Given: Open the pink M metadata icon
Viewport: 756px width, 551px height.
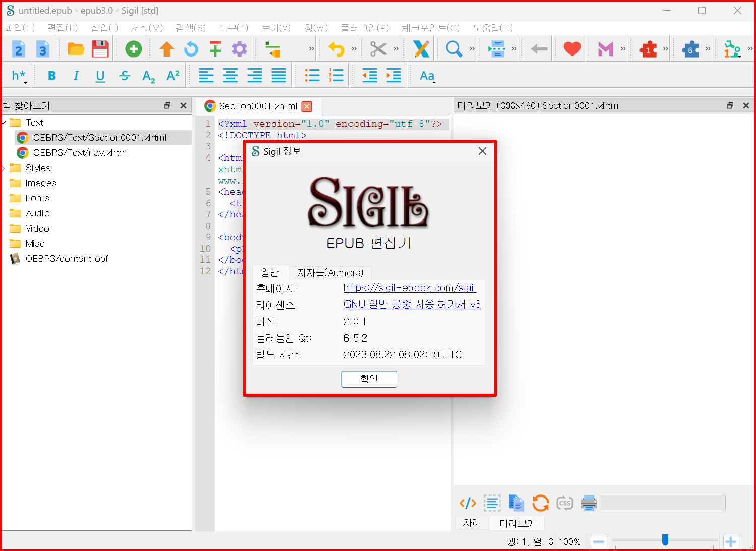Looking at the screenshot, I should coord(605,49).
